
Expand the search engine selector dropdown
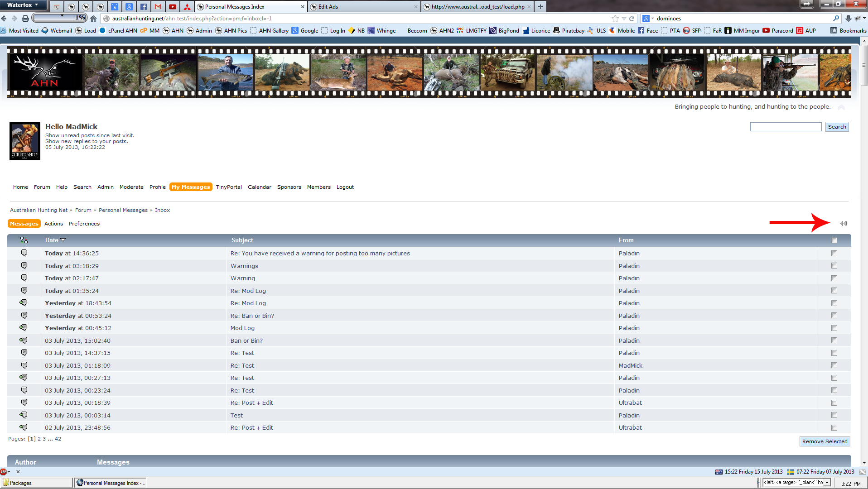coord(648,19)
